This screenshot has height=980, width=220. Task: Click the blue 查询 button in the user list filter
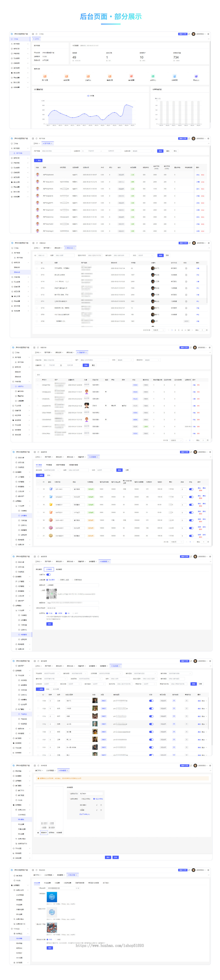(x=160, y=151)
